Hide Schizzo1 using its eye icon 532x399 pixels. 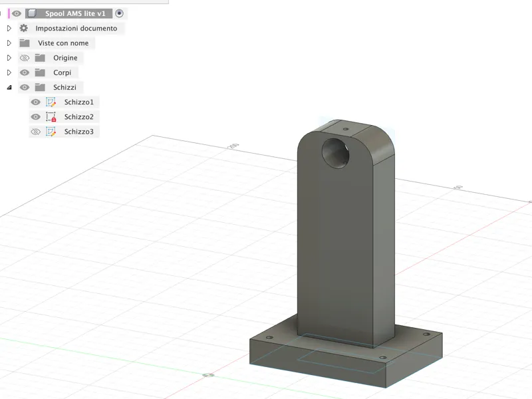36,102
